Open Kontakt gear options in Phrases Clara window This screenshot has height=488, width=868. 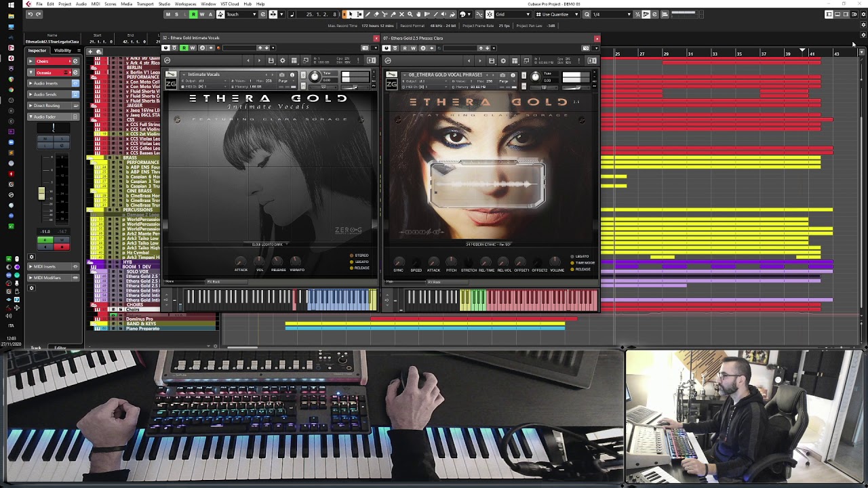pos(502,60)
